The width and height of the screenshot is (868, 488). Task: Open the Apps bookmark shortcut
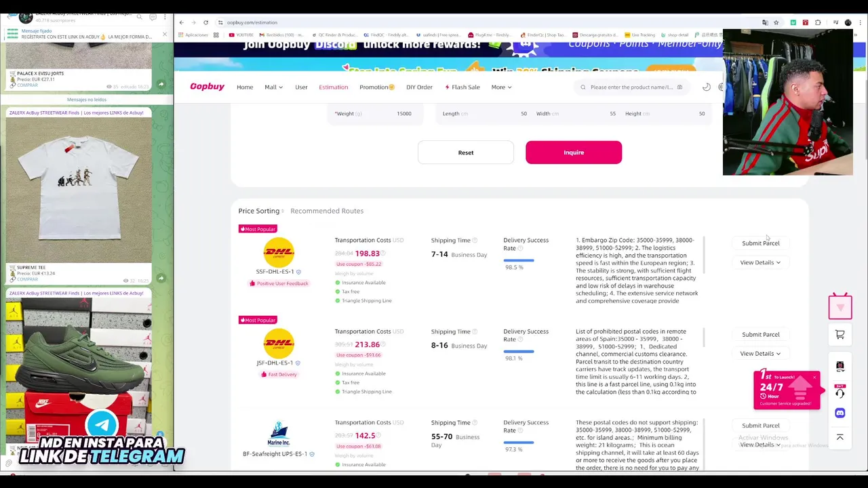[x=193, y=35]
